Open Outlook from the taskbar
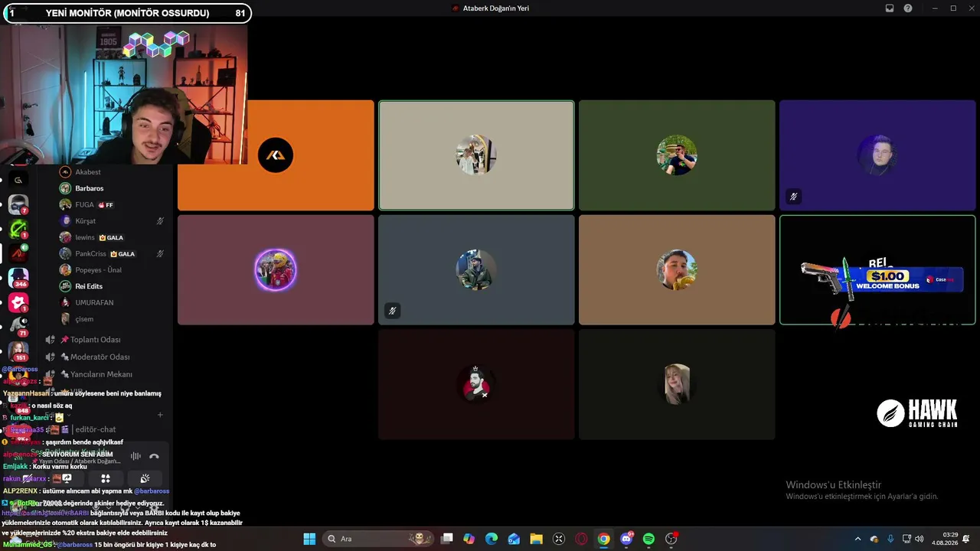 514,539
